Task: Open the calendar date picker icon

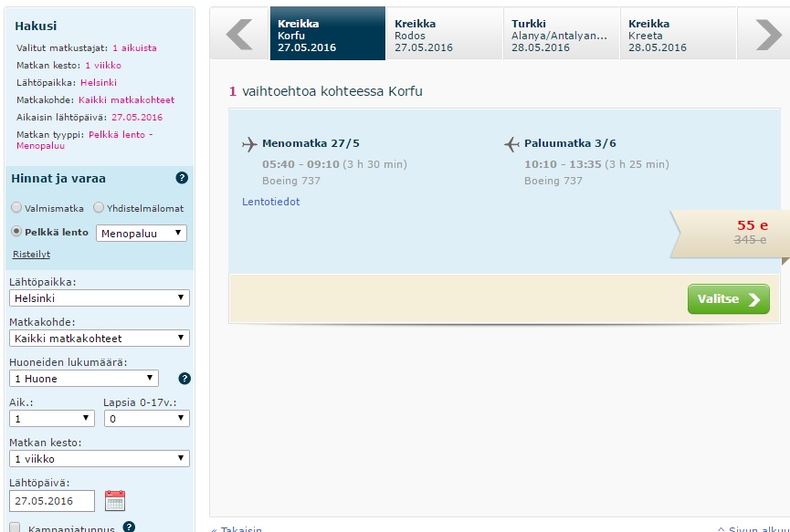Action: (x=115, y=501)
